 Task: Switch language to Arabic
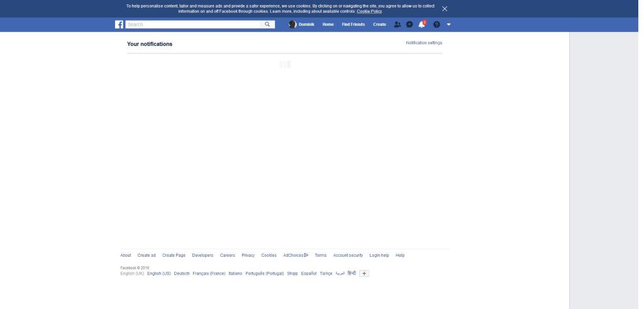coord(340,273)
